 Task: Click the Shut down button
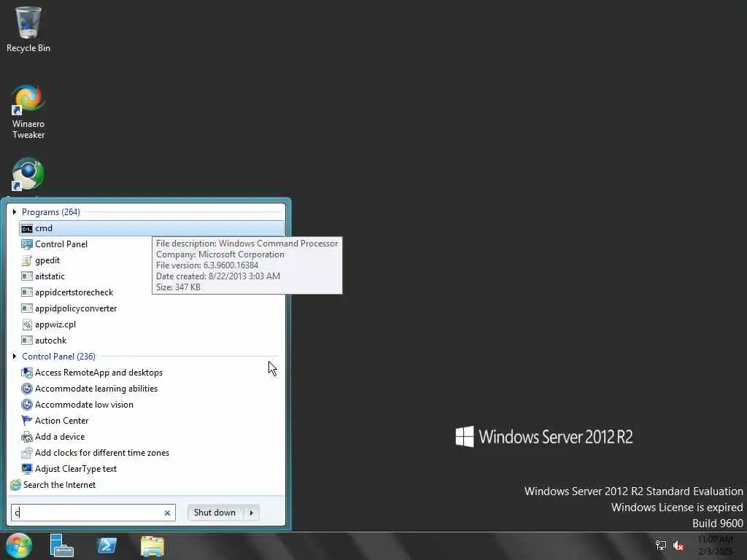(215, 513)
